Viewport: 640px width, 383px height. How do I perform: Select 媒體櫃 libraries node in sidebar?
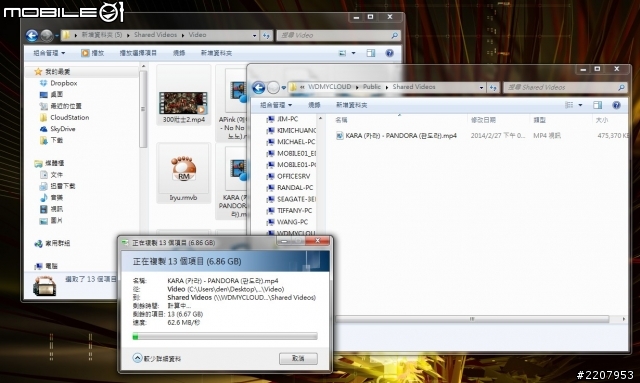pyautogui.click(x=49, y=163)
